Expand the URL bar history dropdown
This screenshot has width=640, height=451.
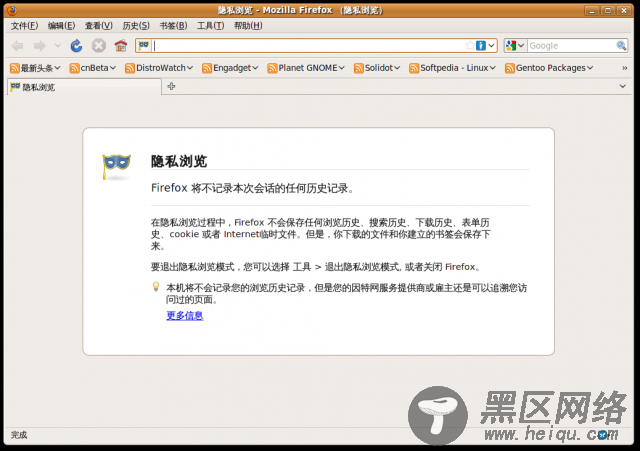491,45
